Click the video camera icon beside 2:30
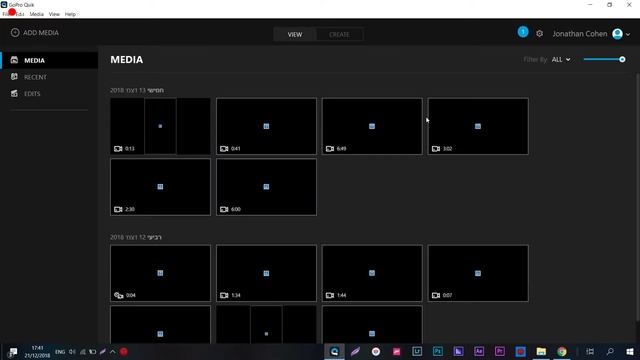 coord(118,209)
